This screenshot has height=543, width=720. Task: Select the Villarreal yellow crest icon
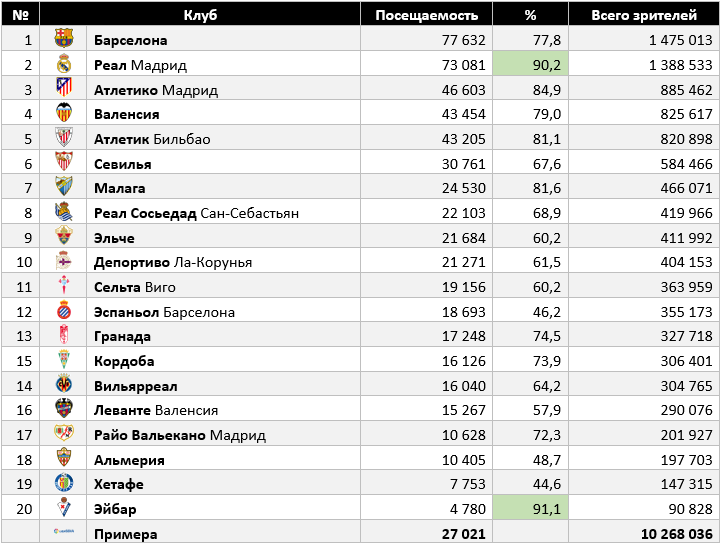tap(64, 385)
